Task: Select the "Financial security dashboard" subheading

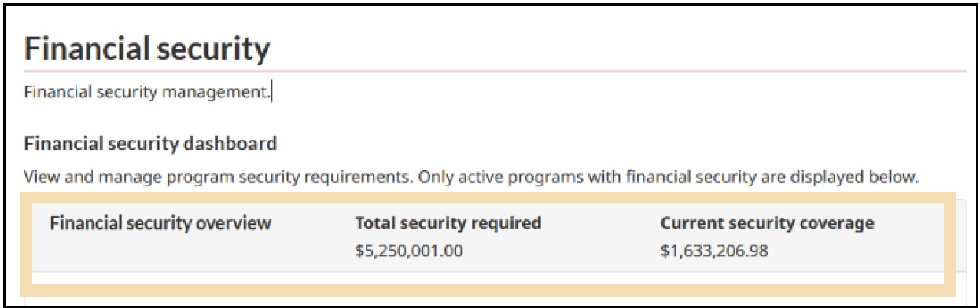Action: pyautogui.click(x=150, y=144)
